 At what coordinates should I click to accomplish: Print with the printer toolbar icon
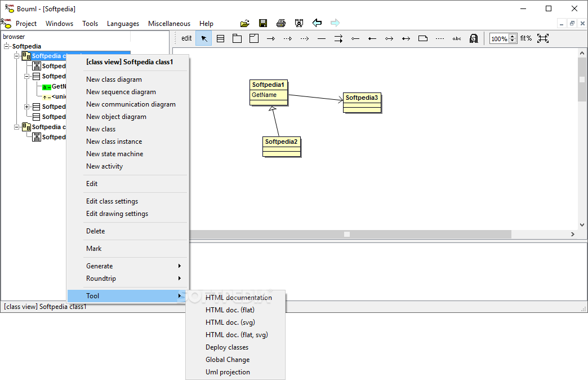point(281,23)
